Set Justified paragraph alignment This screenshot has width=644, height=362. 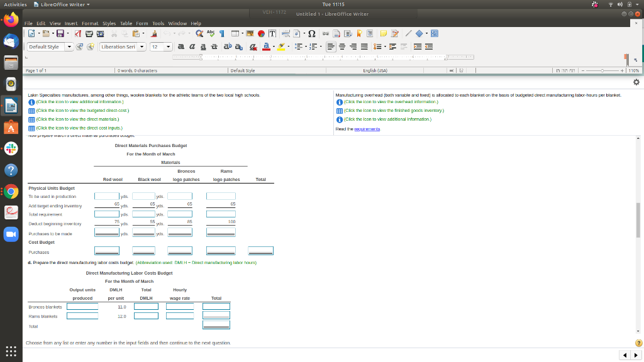point(364,47)
